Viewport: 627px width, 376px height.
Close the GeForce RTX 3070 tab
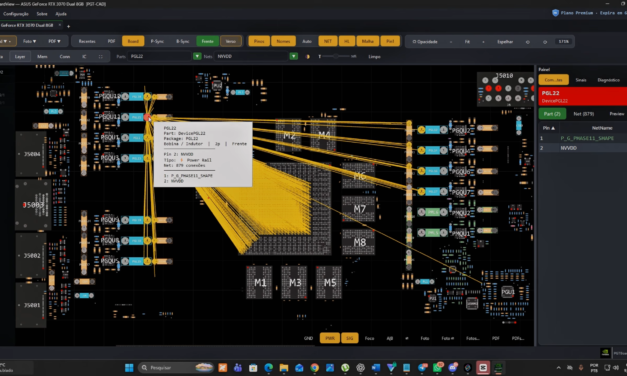point(60,25)
